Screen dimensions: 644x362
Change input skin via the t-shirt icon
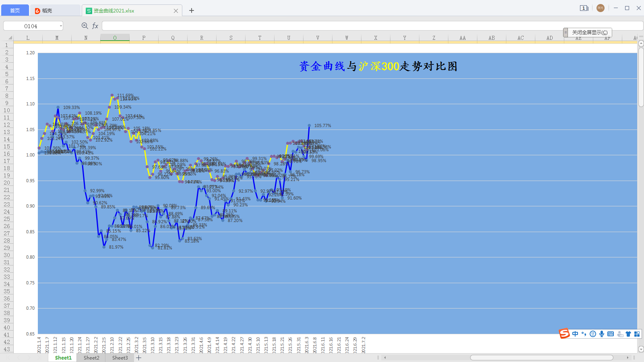[x=628, y=334]
